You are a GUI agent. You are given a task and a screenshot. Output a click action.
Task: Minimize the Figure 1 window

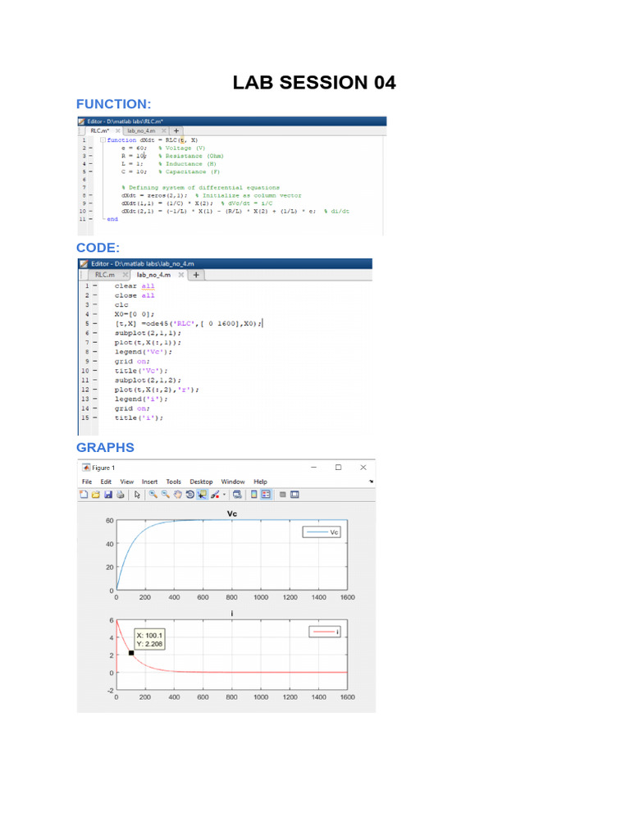point(314,467)
